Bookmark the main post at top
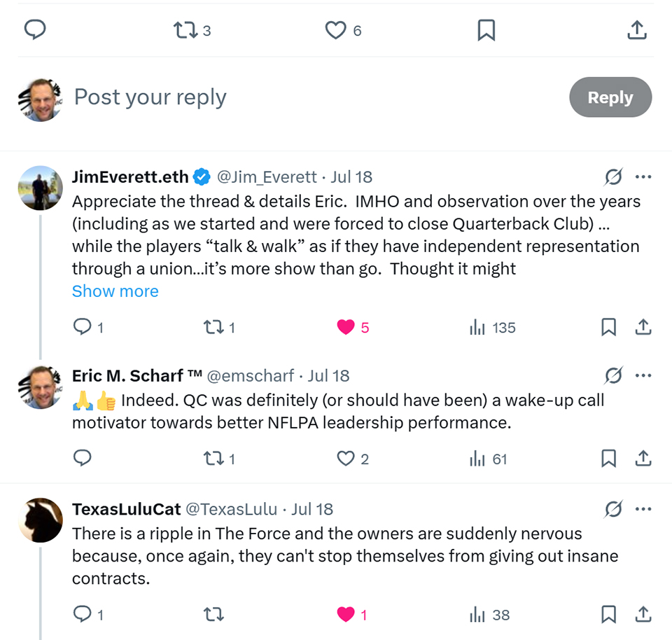 [x=486, y=30]
